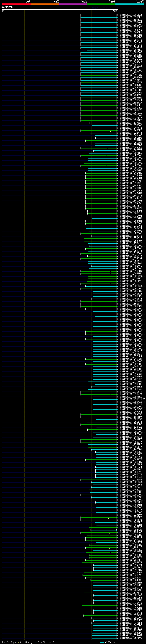The image size is (146, 644).
Task: Click the cyan alignment bar for UniRef100_Q8L3Z8
Action: (99, 15)
